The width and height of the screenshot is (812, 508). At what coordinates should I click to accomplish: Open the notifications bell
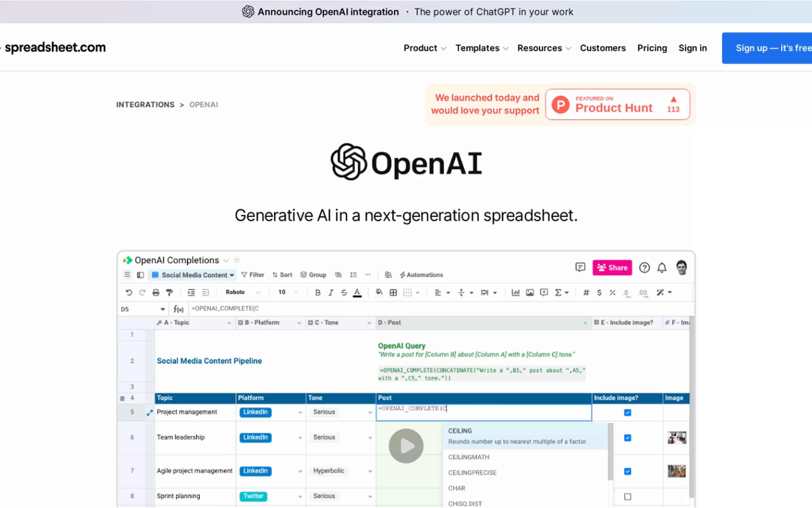662,267
